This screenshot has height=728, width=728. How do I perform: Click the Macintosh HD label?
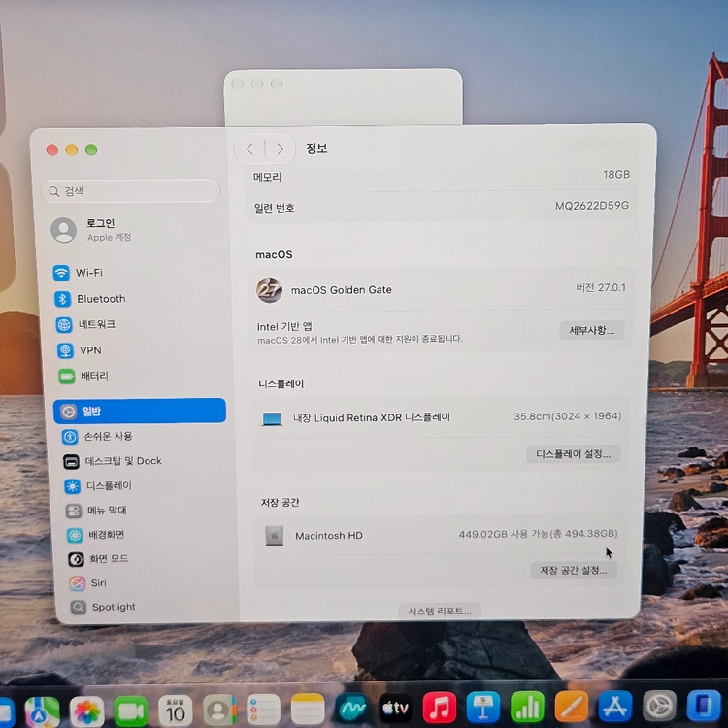(329, 535)
